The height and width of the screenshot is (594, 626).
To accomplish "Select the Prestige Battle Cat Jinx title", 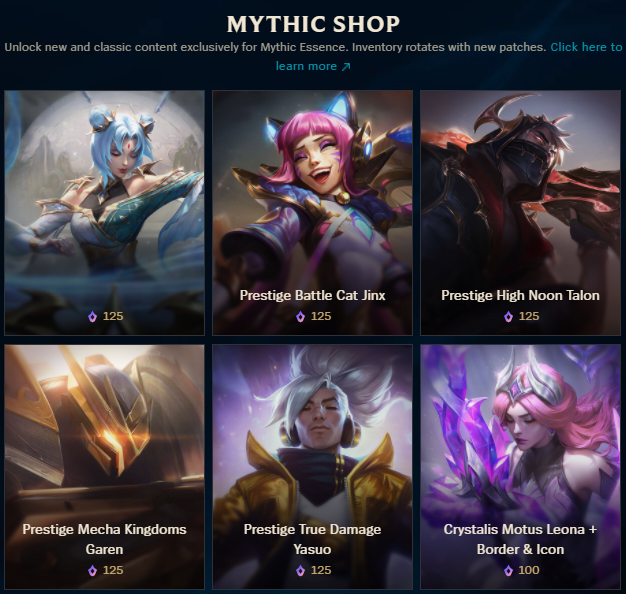I will 313,295.
